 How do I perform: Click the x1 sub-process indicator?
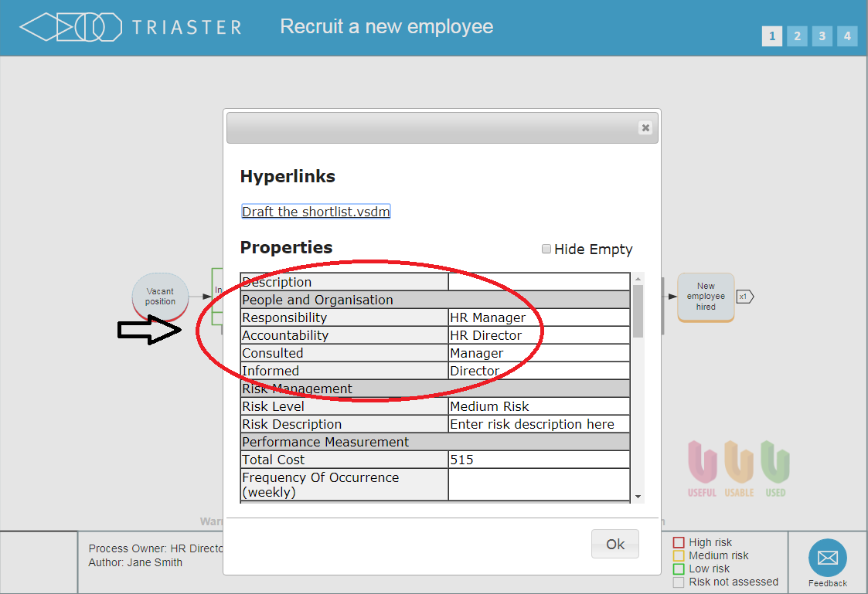[x=744, y=295]
